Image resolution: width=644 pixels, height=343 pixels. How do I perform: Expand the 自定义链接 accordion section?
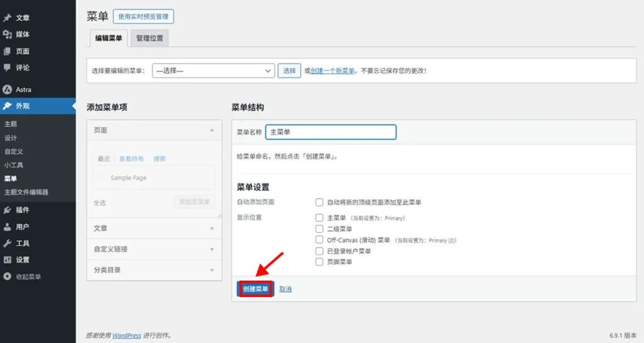click(154, 249)
